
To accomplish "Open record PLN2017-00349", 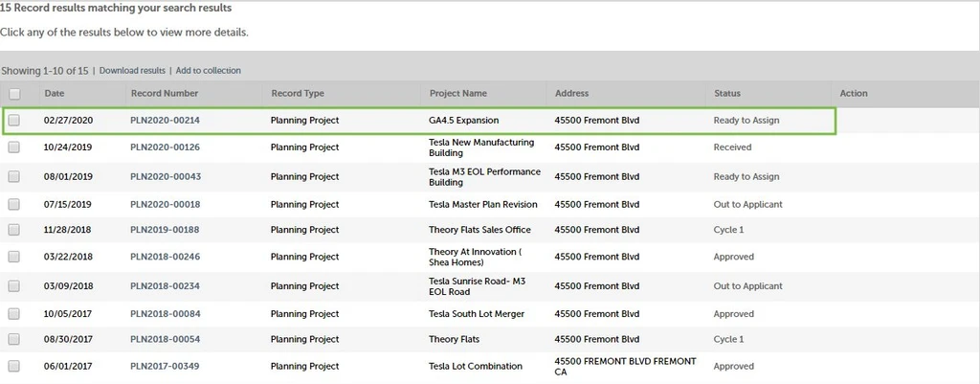I will (x=165, y=366).
